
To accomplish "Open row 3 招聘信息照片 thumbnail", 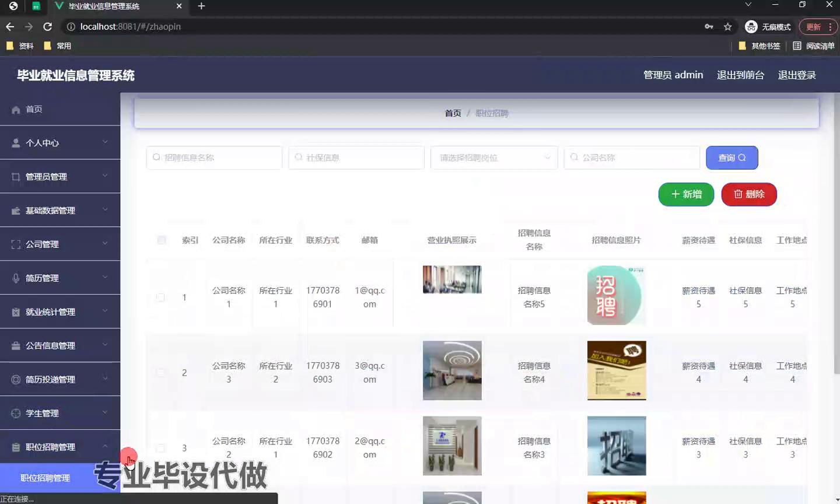I will tap(617, 446).
